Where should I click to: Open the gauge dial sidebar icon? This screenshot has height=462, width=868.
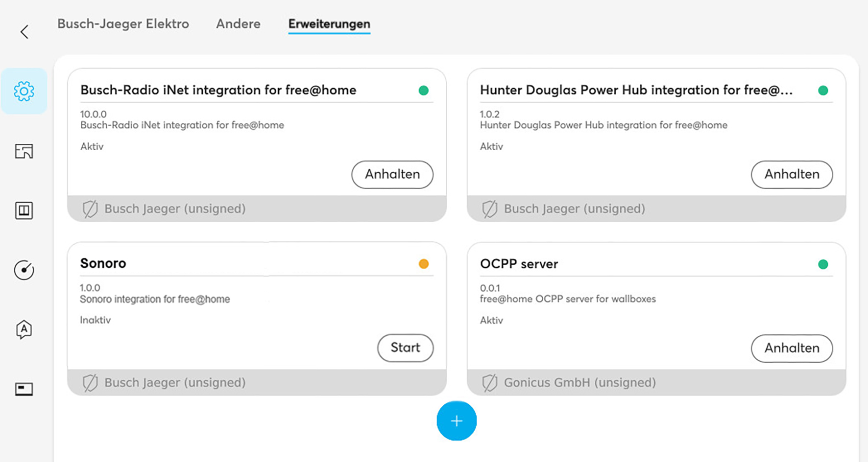pyautogui.click(x=24, y=270)
